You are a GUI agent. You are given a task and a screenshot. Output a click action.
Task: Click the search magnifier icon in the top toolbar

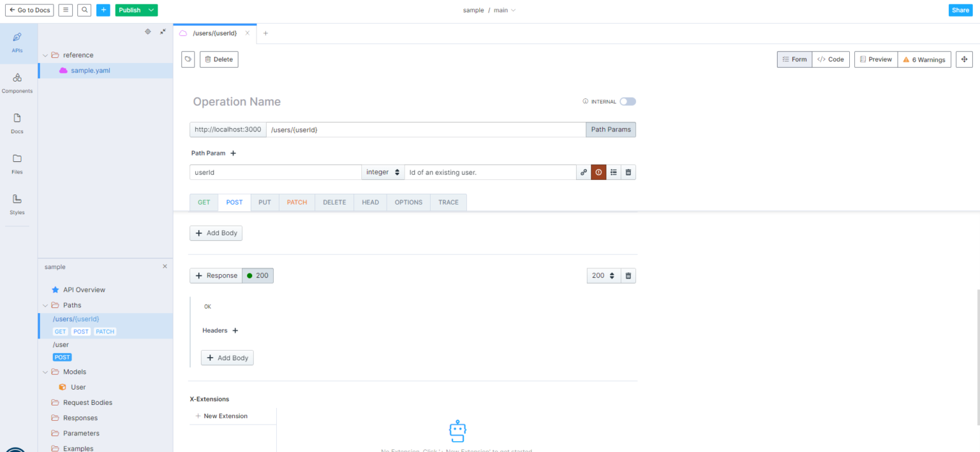click(x=84, y=10)
